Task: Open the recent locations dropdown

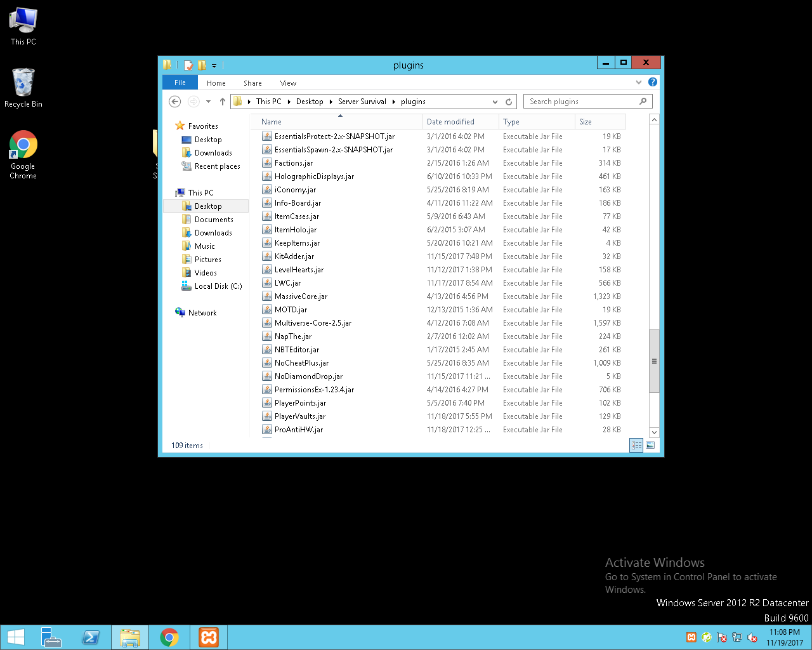Action: coord(208,102)
